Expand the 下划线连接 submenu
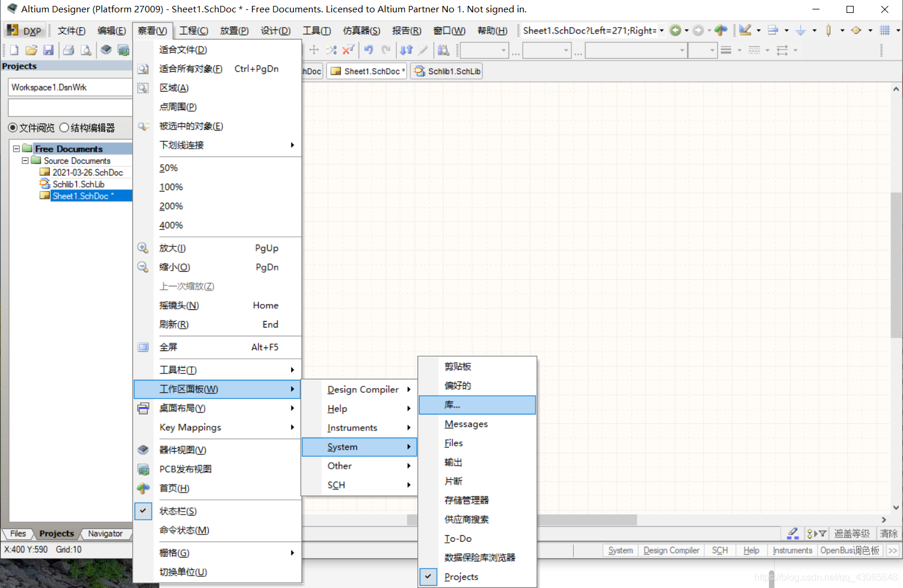The image size is (903, 588). coord(218,145)
